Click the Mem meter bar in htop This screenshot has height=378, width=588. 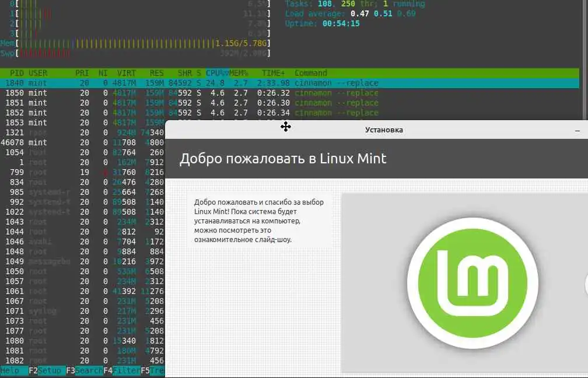[x=135, y=44]
